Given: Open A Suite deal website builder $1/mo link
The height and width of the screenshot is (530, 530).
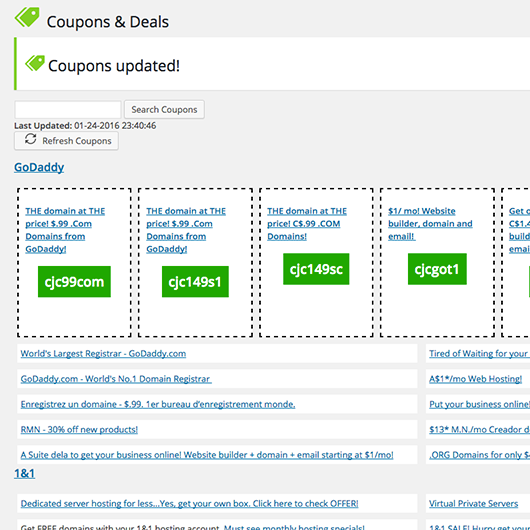Looking at the screenshot, I should (207, 455).
